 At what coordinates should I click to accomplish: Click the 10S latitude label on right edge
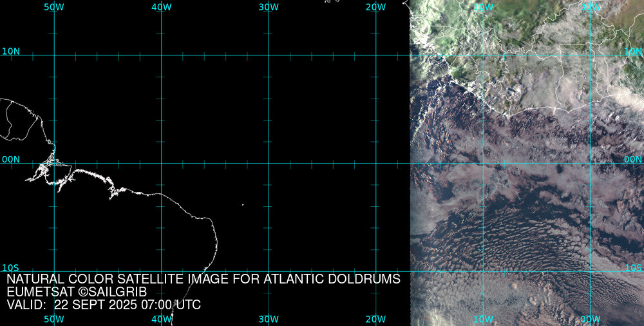(x=633, y=267)
